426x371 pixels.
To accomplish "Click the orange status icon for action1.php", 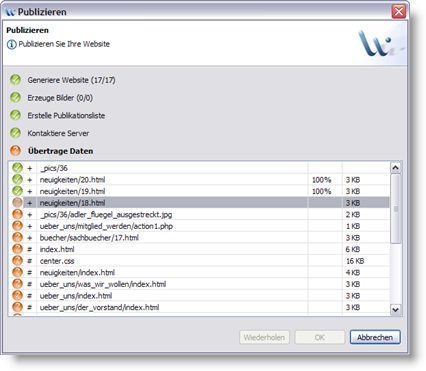I will (x=17, y=226).
